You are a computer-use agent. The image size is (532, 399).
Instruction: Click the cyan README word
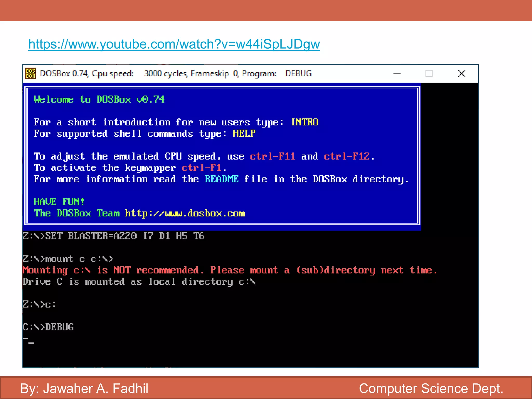click(x=221, y=179)
